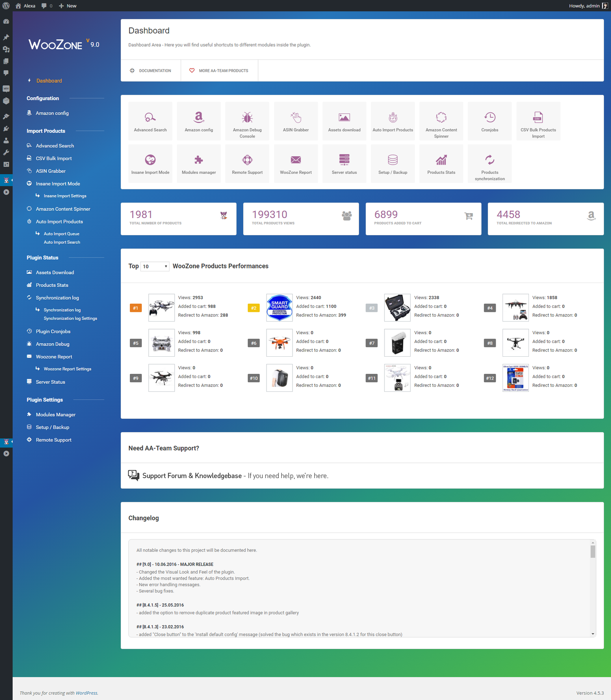Screen dimensions: 611x700
Task: Open the CSV Bulk Products Import module
Action: [538, 121]
